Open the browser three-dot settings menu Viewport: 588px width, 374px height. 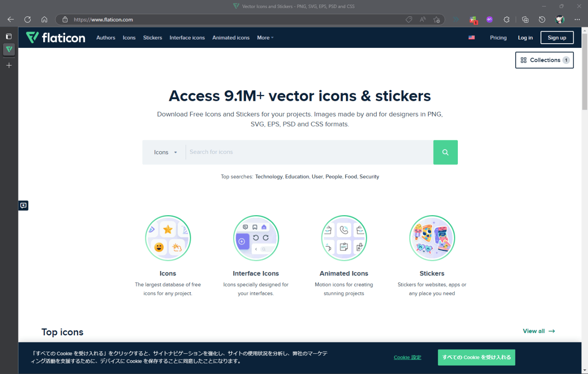coord(577,19)
